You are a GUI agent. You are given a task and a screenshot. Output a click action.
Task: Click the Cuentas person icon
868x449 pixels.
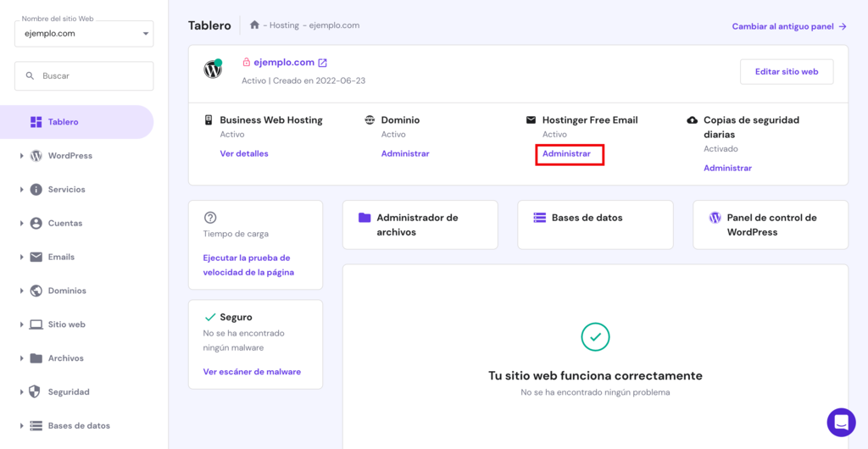tap(36, 224)
